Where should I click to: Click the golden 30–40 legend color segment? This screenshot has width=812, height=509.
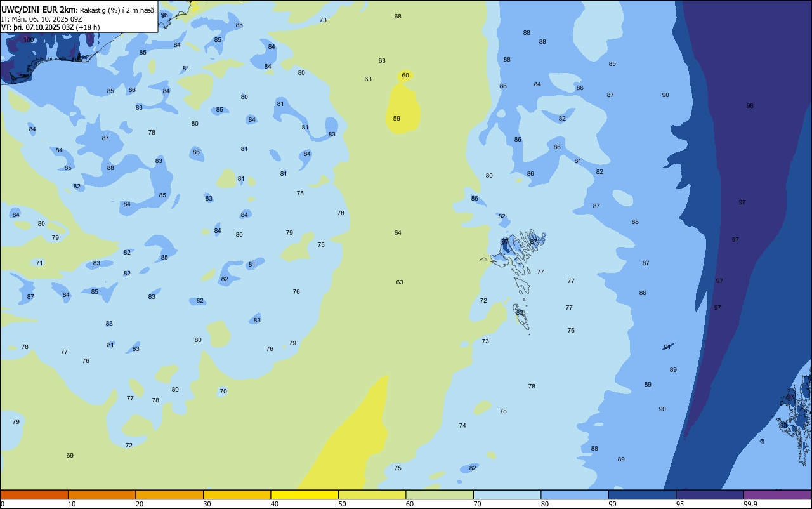237,494
